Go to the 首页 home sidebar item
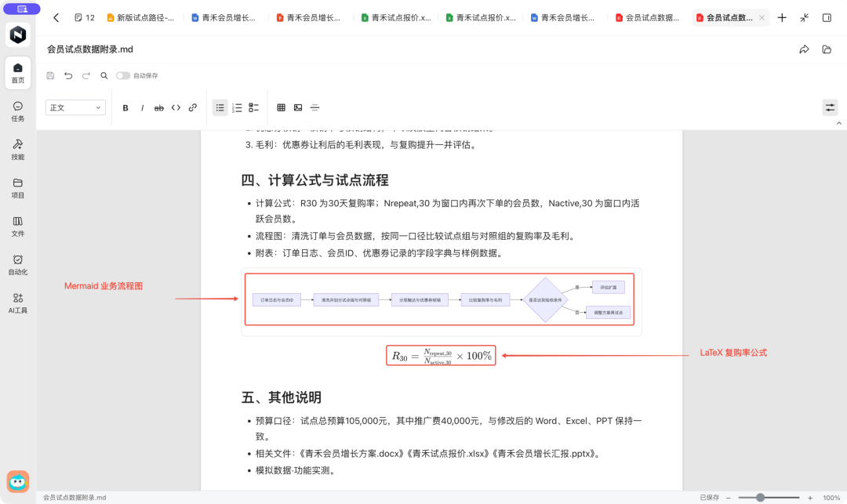The width and height of the screenshot is (847, 504). click(x=18, y=73)
